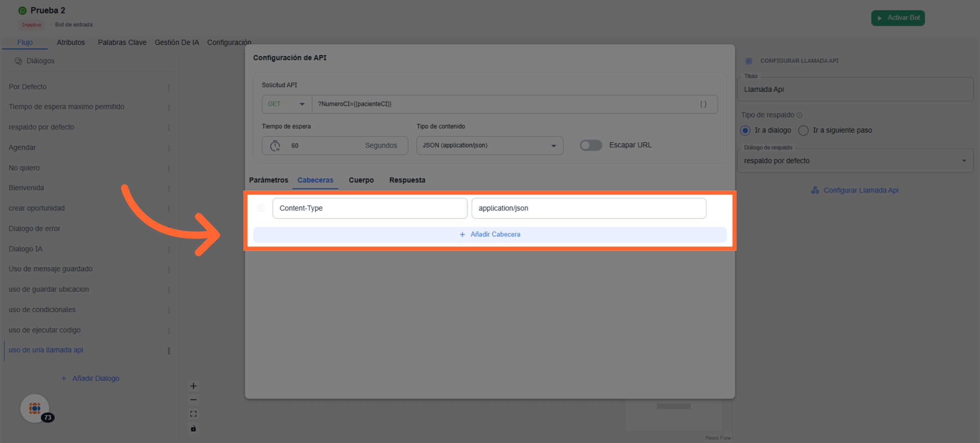Click the Añadir Cabecera button
The image size is (980, 443).
coord(490,235)
